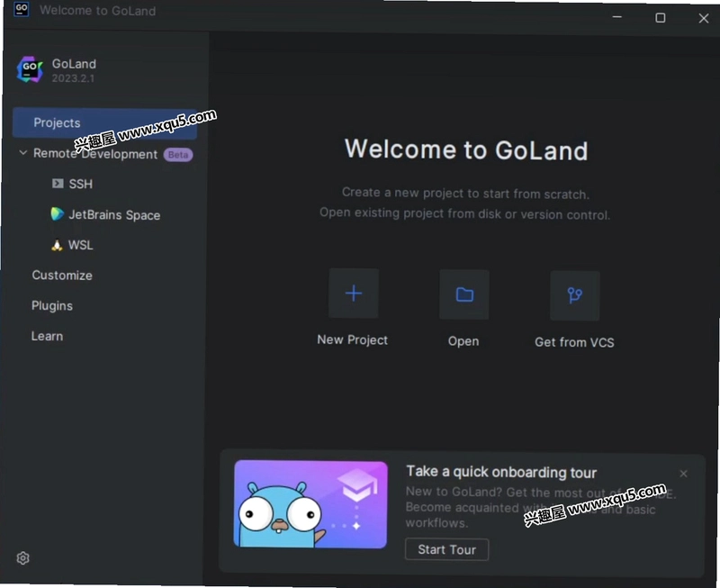Click the Get from VCS branch icon
Image resolution: width=720 pixels, height=588 pixels.
[x=575, y=295]
